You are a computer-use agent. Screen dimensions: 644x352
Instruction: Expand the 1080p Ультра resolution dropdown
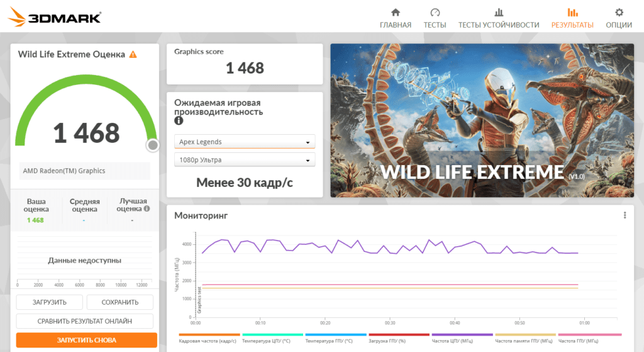[x=245, y=160]
